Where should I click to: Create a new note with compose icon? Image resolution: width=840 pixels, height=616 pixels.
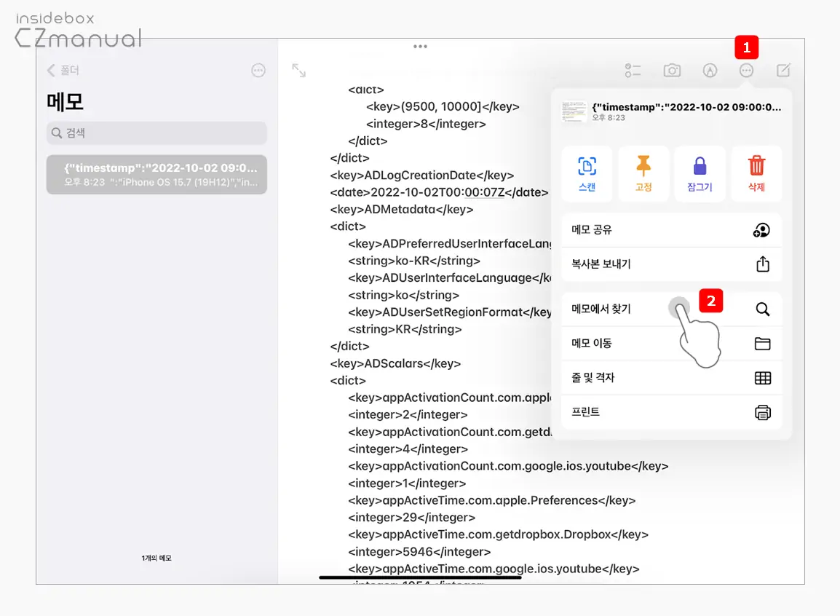[x=783, y=70]
